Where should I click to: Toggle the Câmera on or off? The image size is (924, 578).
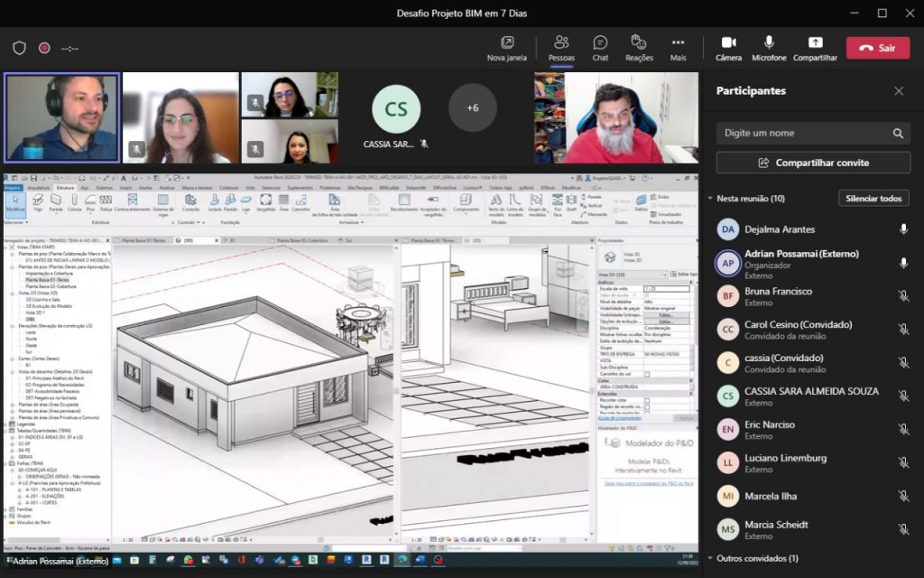click(x=728, y=47)
